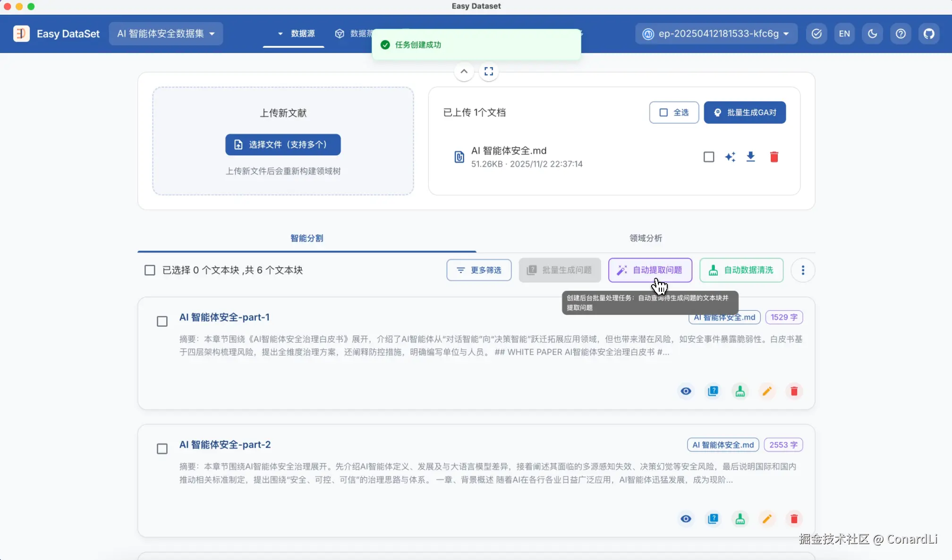Expand the ep-20250412181533-kfc6g model selector
The height and width of the screenshot is (560, 952).
(x=716, y=34)
